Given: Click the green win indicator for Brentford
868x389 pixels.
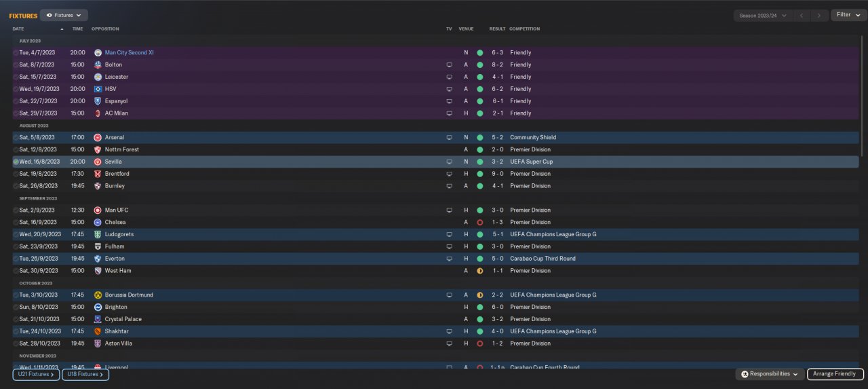Looking at the screenshot, I should point(479,174).
